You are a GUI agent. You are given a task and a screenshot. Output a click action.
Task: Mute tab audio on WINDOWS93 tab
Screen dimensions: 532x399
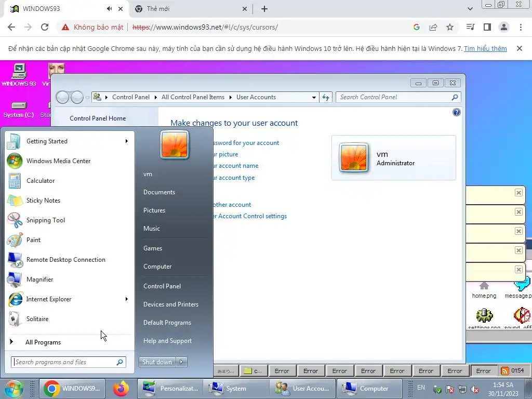coord(109,9)
